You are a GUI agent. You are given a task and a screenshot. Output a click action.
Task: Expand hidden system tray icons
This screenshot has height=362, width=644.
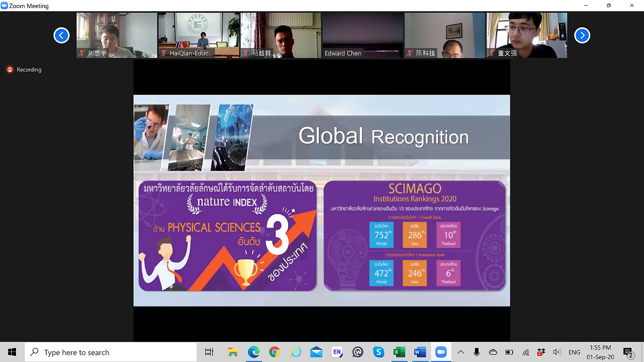pyautogui.click(x=461, y=352)
